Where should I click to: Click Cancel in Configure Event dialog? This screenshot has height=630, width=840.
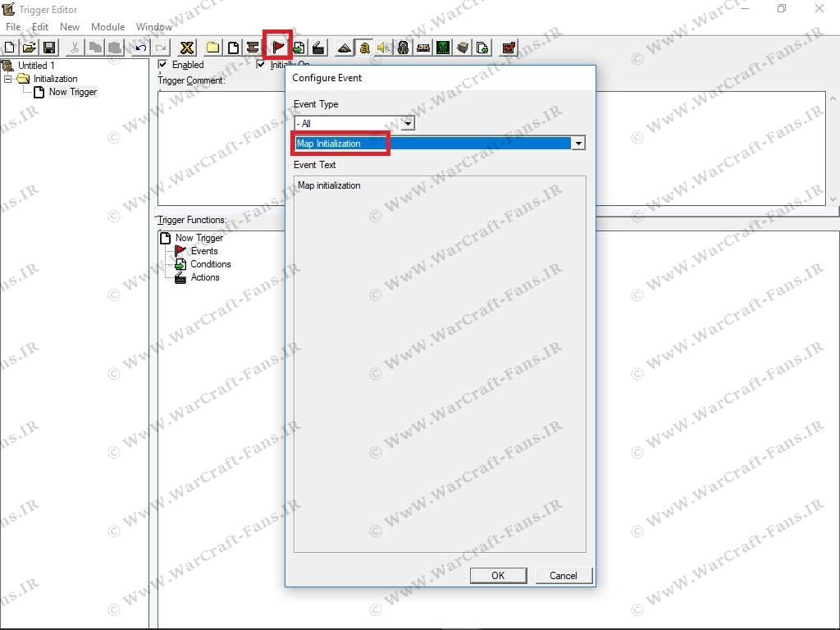click(x=564, y=575)
